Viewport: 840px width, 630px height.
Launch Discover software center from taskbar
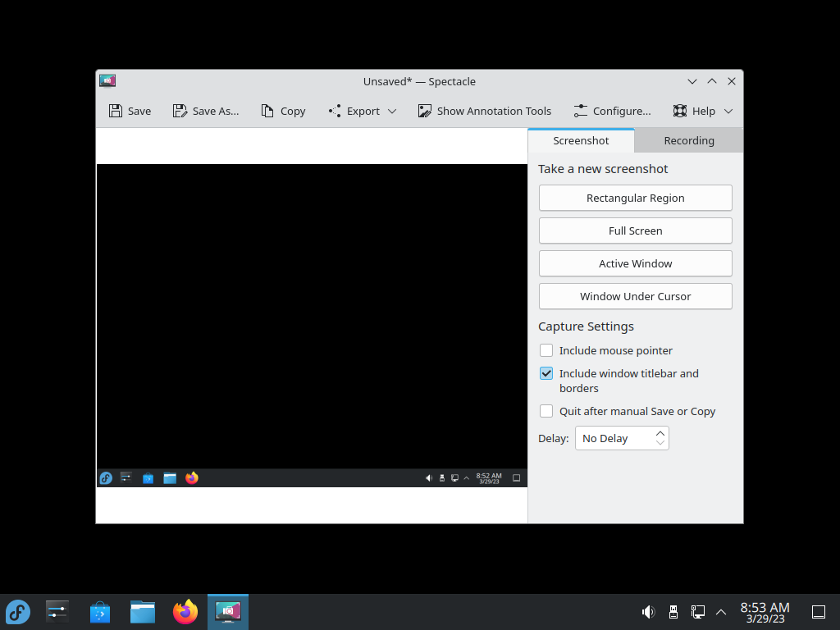point(100,612)
